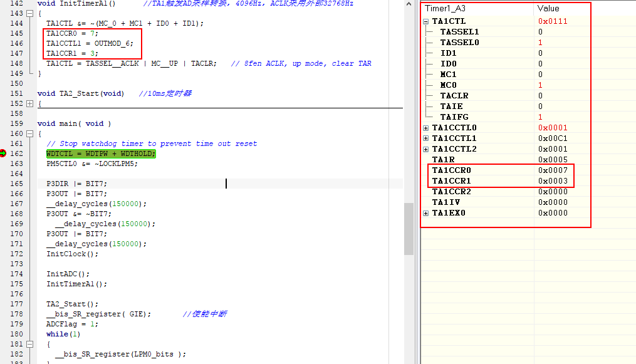Click the TA1CCTL1 value 0x00C1
Screen dimensions: 636x364
553,138
